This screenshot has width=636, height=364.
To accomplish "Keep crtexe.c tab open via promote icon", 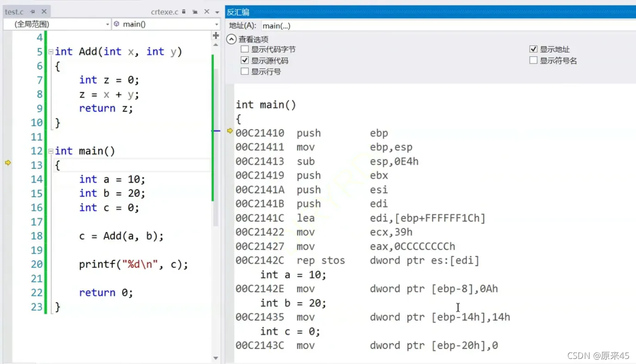I will 195,12.
